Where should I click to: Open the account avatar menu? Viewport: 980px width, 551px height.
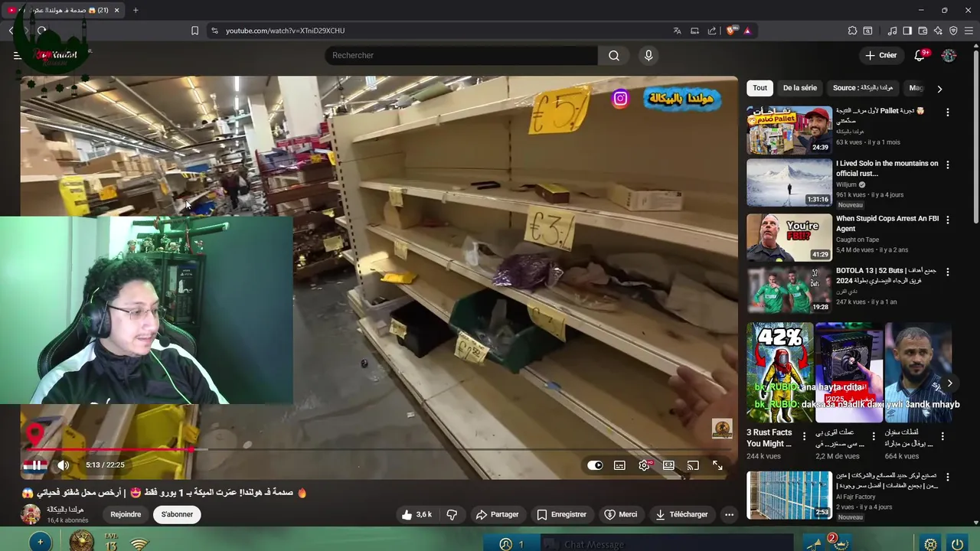click(x=949, y=55)
